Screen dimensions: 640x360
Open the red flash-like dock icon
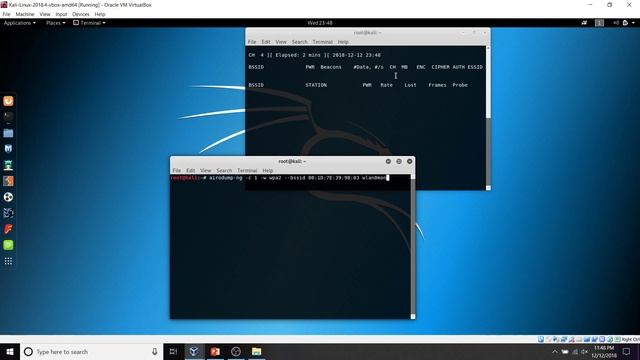coord(8,229)
